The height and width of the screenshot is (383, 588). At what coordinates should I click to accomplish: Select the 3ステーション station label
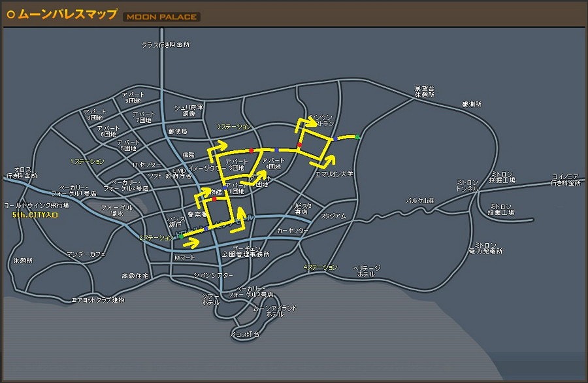point(233,126)
